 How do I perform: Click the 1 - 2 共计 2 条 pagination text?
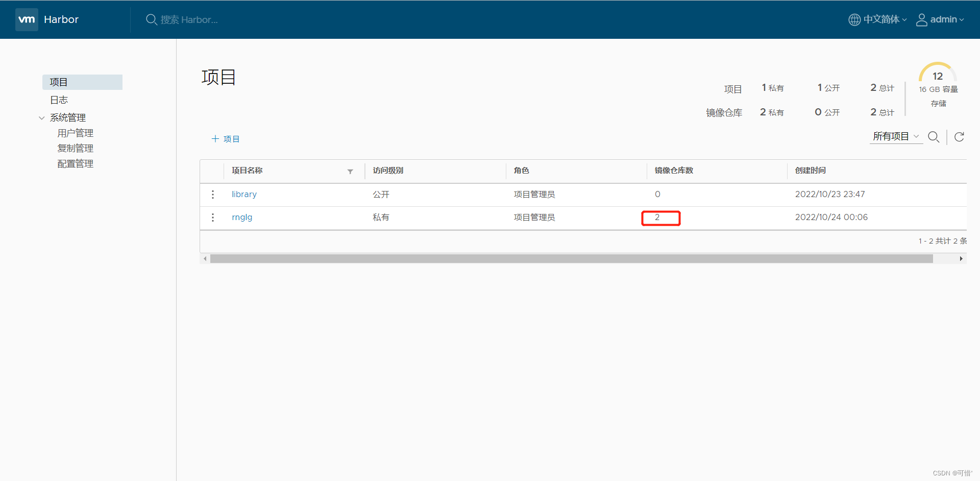943,241
